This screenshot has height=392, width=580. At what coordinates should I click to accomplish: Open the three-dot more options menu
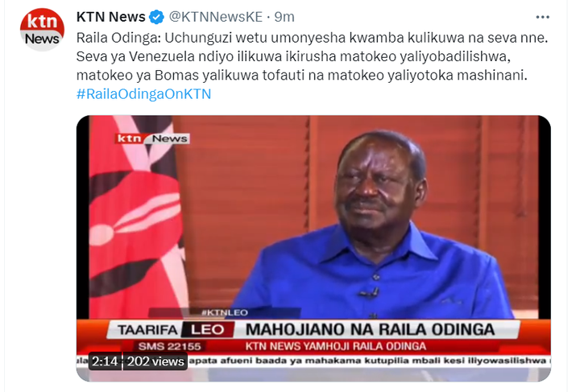coord(542,17)
